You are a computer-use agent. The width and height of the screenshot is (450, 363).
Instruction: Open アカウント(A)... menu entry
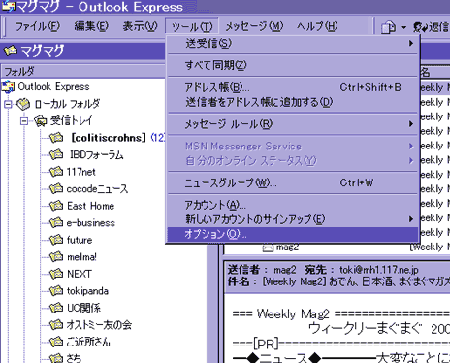(x=293, y=205)
